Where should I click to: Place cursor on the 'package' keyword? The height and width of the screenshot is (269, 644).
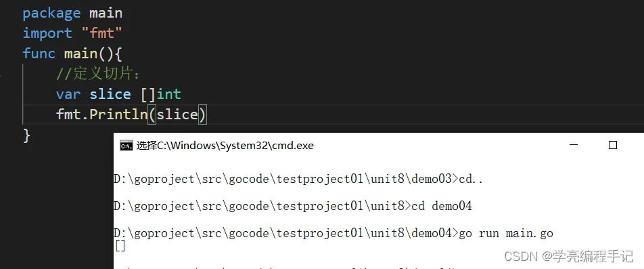pos(51,14)
